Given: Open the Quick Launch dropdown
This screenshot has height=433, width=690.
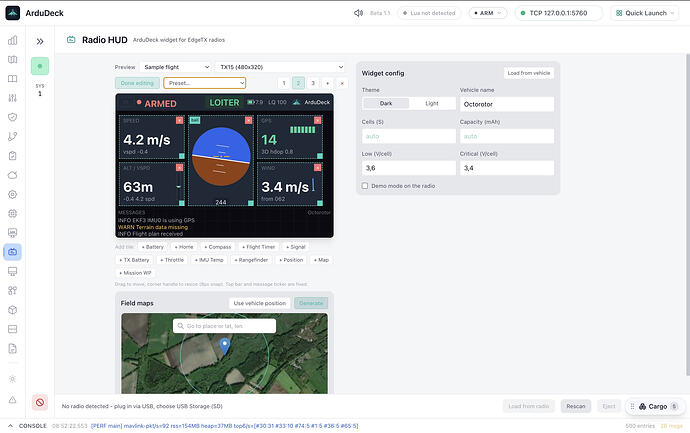Looking at the screenshot, I should point(645,13).
